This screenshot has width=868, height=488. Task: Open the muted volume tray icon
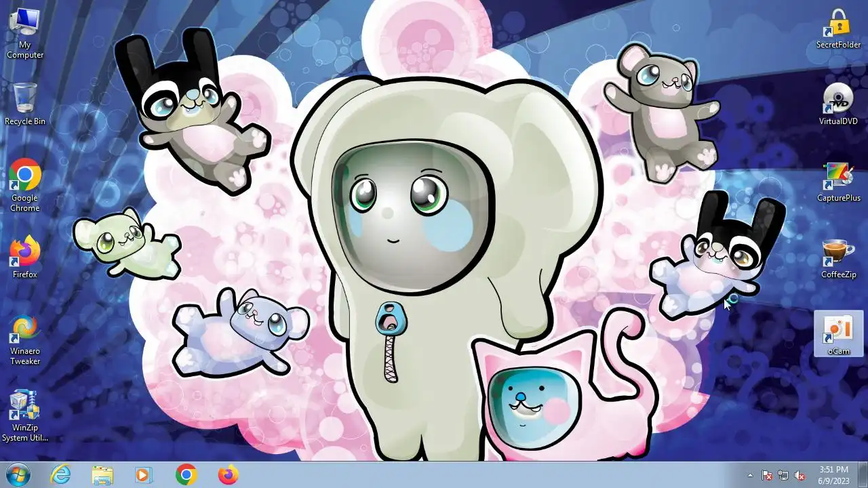tap(800, 475)
